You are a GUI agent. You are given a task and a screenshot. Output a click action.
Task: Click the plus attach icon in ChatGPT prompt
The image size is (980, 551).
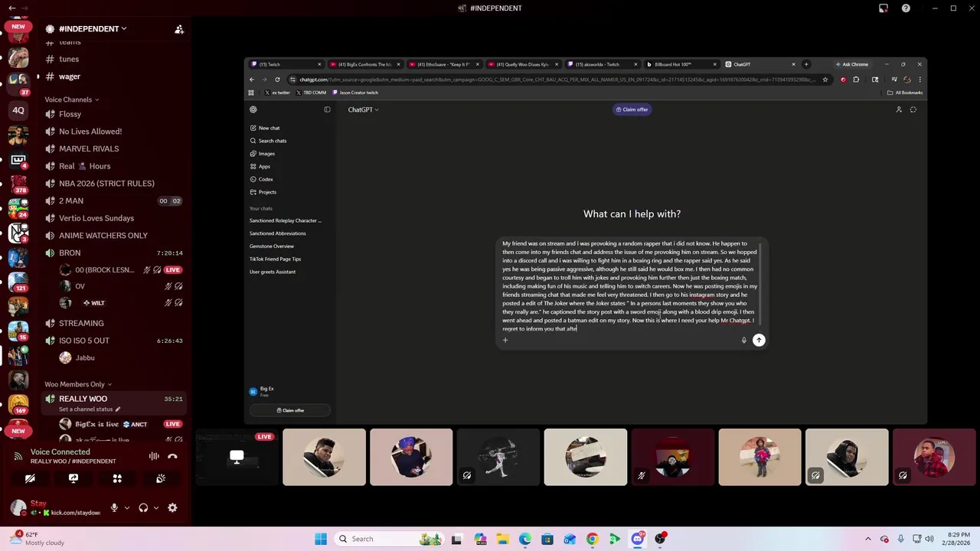click(505, 340)
